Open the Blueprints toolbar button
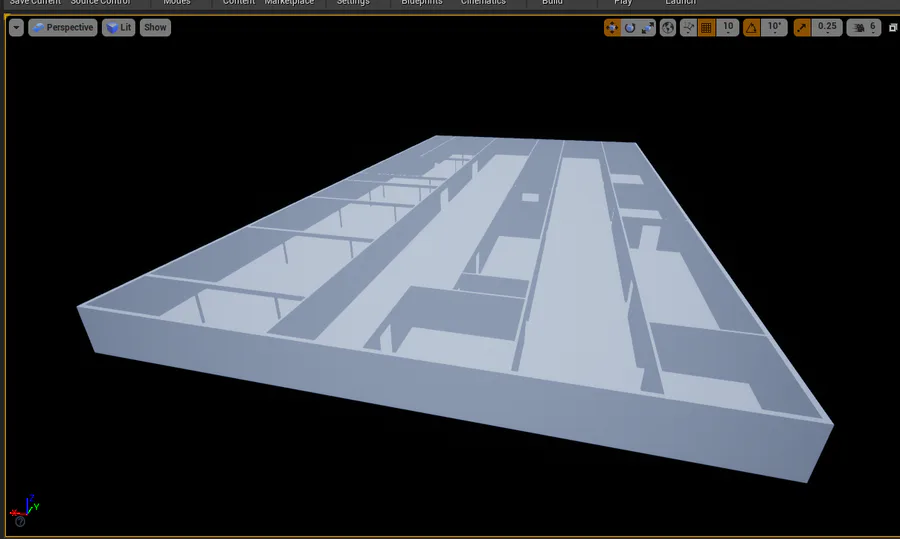The width and height of the screenshot is (900, 539). click(422, 3)
